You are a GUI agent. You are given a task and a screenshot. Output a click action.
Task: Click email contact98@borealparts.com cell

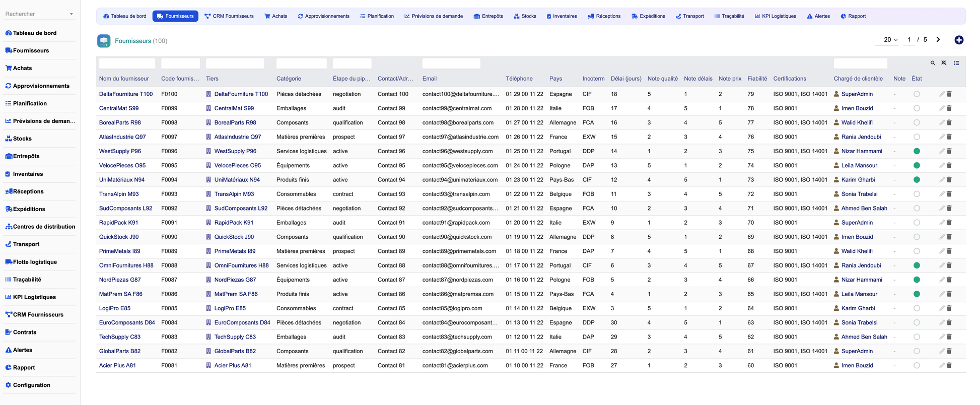point(458,122)
